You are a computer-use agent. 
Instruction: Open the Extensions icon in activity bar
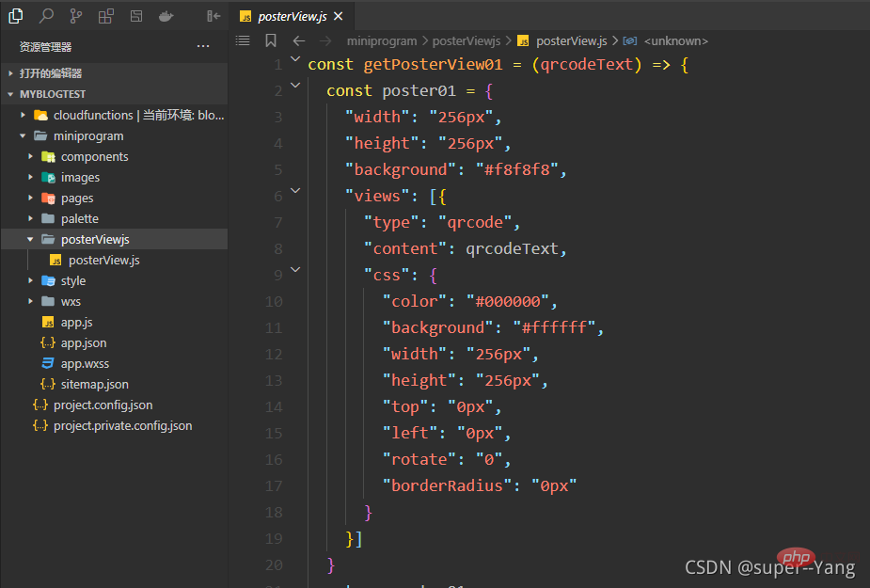pos(106,16)
